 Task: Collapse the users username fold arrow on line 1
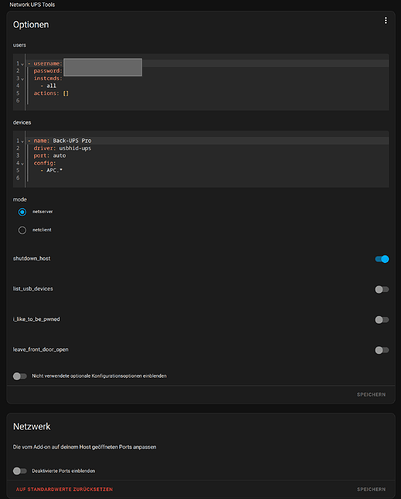click(x=22, y=64)
